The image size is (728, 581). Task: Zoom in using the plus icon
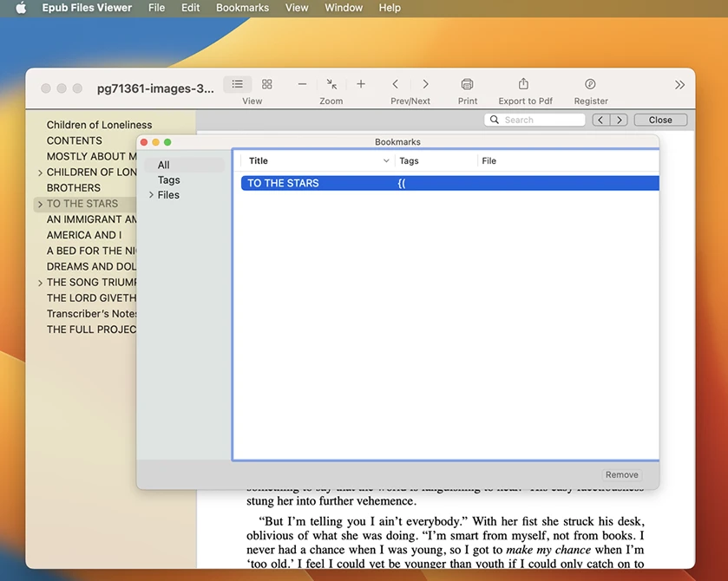[360, 84]
